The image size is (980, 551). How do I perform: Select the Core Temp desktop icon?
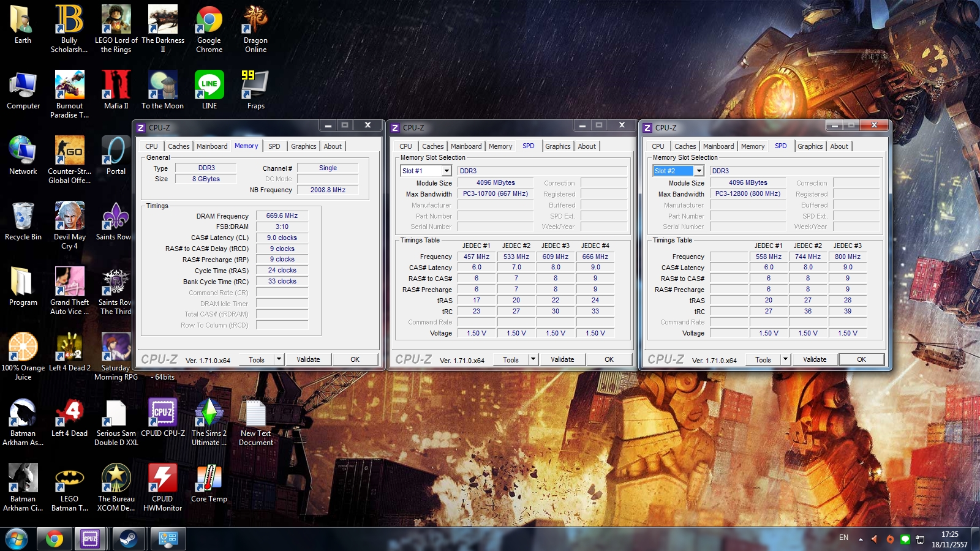209,483
